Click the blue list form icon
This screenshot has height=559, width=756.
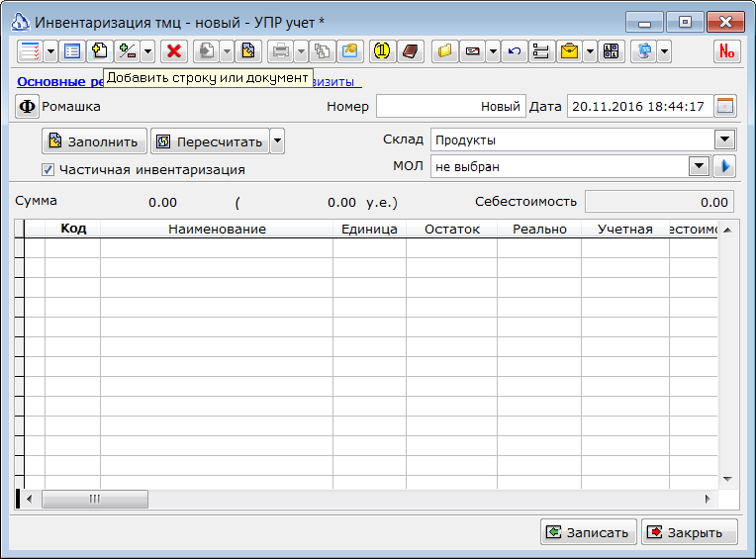[x=72, y=51]
